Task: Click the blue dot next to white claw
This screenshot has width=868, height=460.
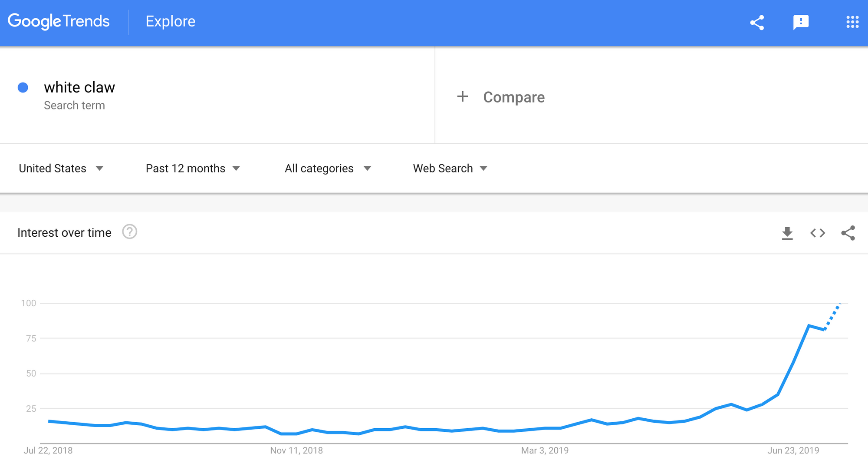Action: 23,88
